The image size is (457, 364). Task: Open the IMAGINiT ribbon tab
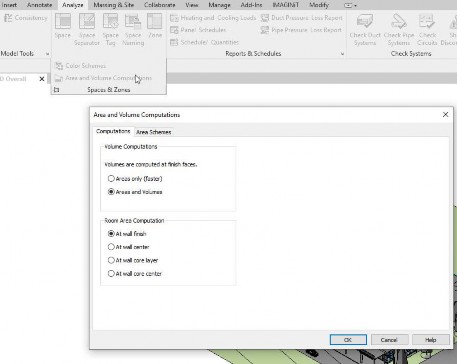[x=286, y=5]
